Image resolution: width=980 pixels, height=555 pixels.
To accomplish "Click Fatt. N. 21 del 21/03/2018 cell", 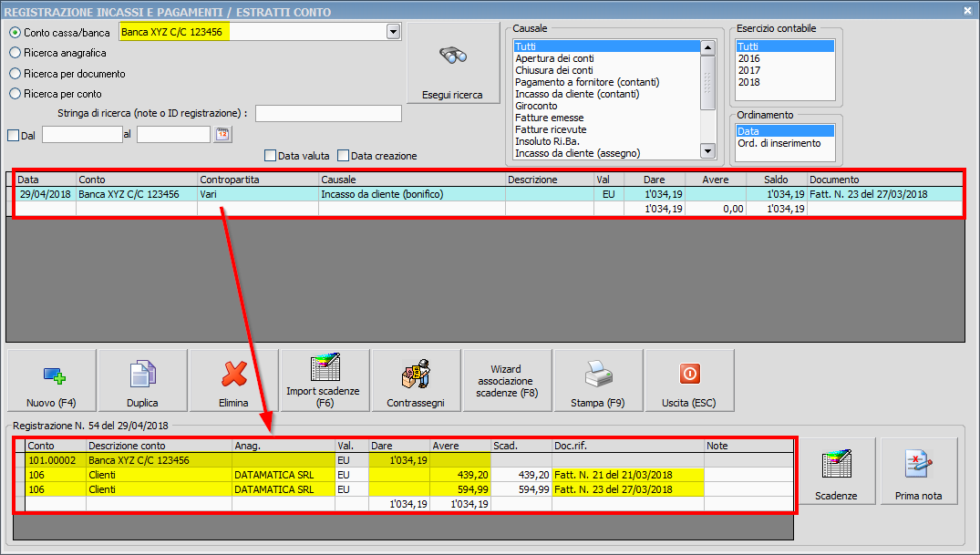I will (x=627, y=475).
